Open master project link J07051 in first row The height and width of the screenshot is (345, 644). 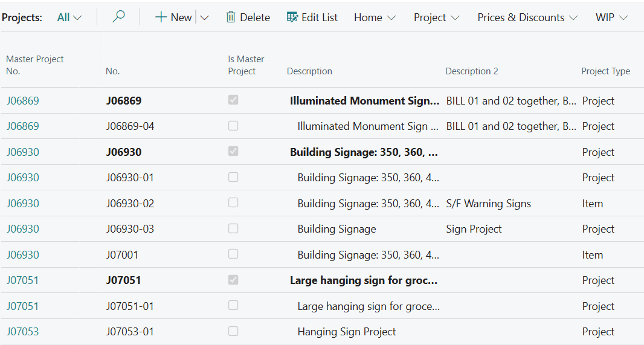click(22, 280)
